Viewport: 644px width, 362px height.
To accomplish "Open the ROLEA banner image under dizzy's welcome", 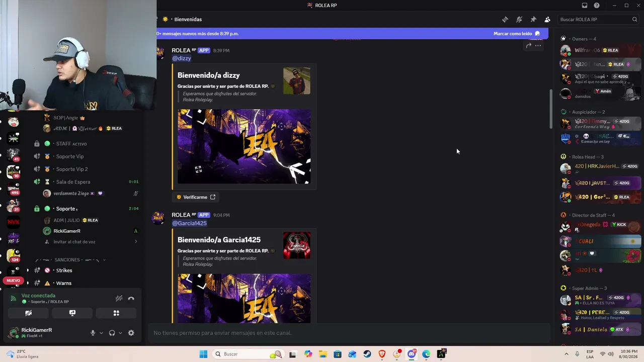I will click(x=244, y=146).
